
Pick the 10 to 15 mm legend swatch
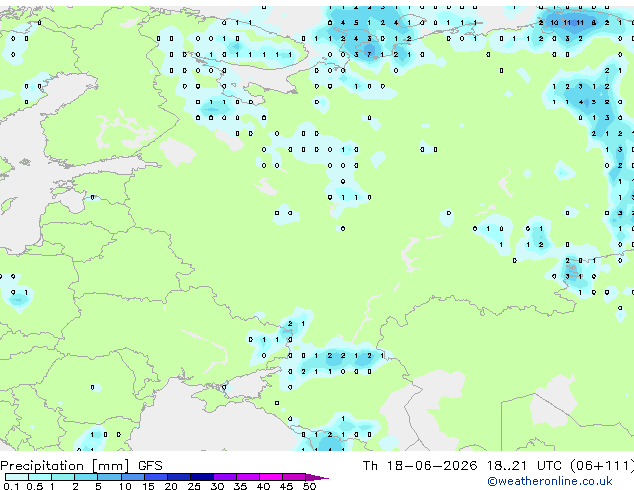pos(132,477)
